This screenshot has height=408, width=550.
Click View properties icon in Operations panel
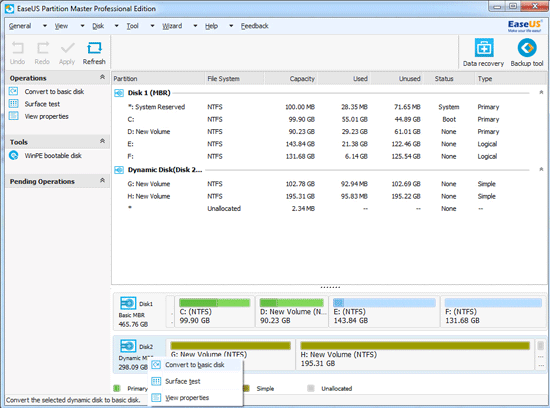tap(13, 116)
